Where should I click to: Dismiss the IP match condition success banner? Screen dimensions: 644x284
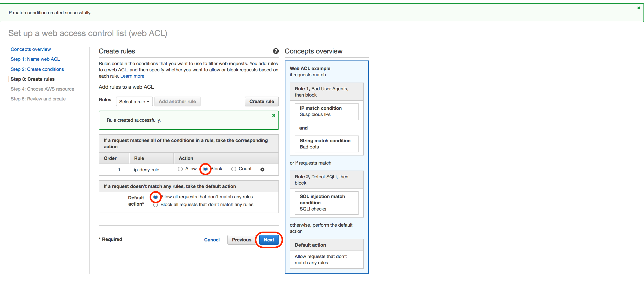click(638, 8)
